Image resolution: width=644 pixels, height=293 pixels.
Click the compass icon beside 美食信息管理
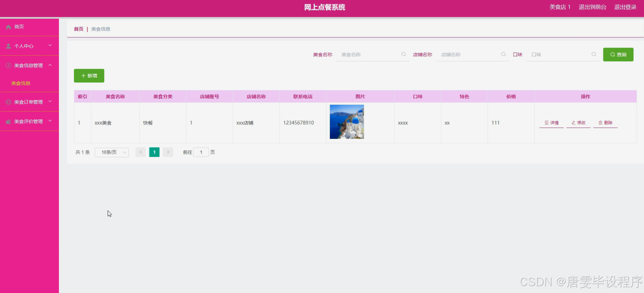[9, 65]
